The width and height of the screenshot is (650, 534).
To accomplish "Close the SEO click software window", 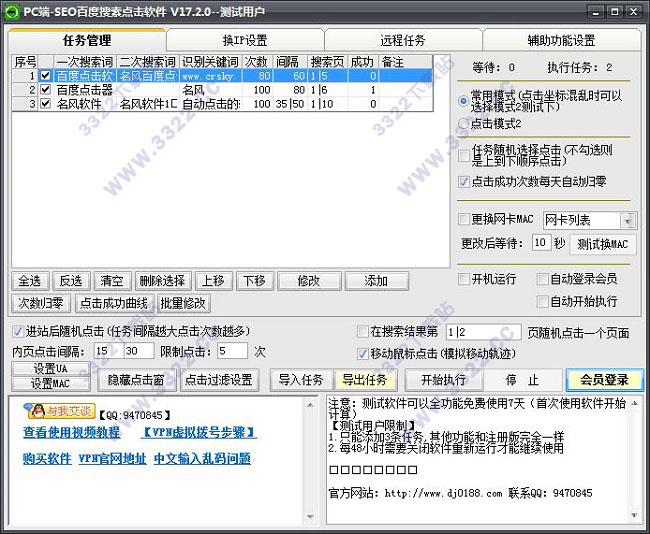I will (x=635, y=10).
